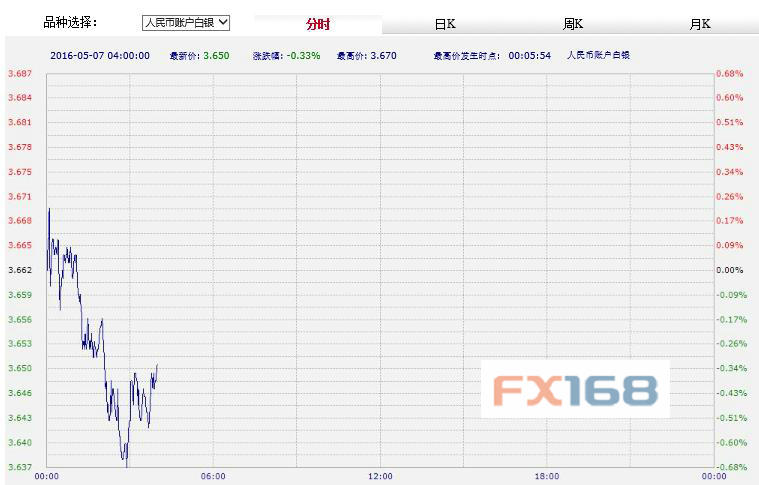Open the 周K weekly chart tab

click(x=573, y=24)
